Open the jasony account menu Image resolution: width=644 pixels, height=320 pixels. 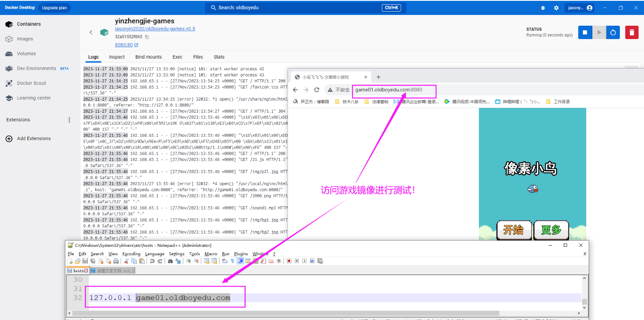click(x=579, y=8)
